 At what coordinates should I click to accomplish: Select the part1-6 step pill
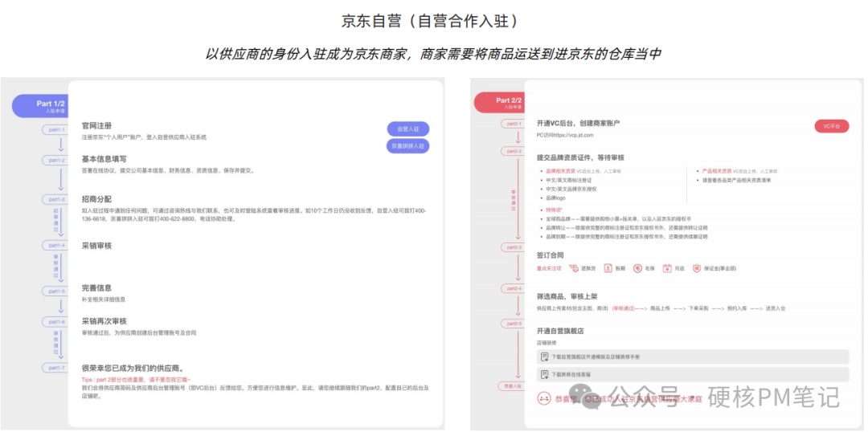tap(56, 321)
